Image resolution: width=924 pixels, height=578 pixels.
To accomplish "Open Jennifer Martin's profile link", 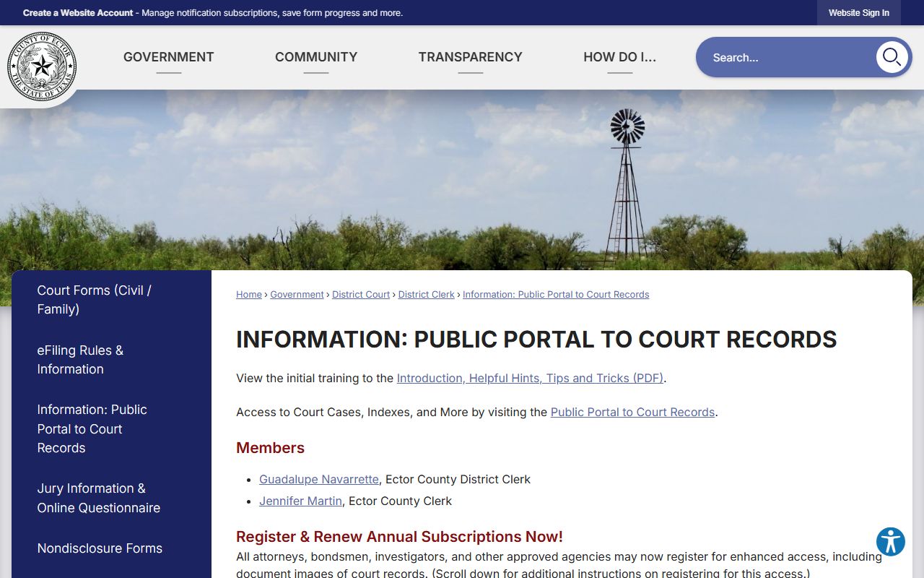I will click(300, 501).
